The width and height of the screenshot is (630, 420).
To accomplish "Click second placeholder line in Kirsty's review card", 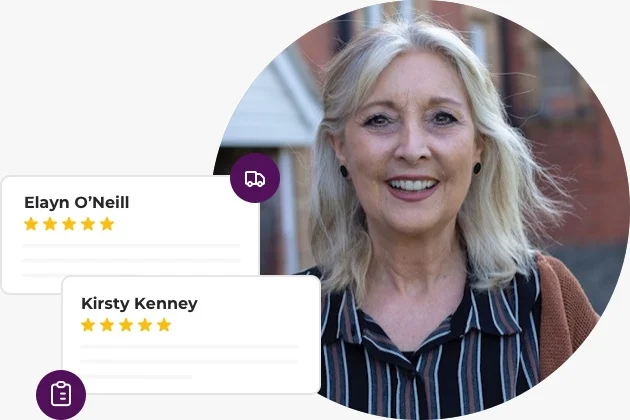I will [189, 361].
